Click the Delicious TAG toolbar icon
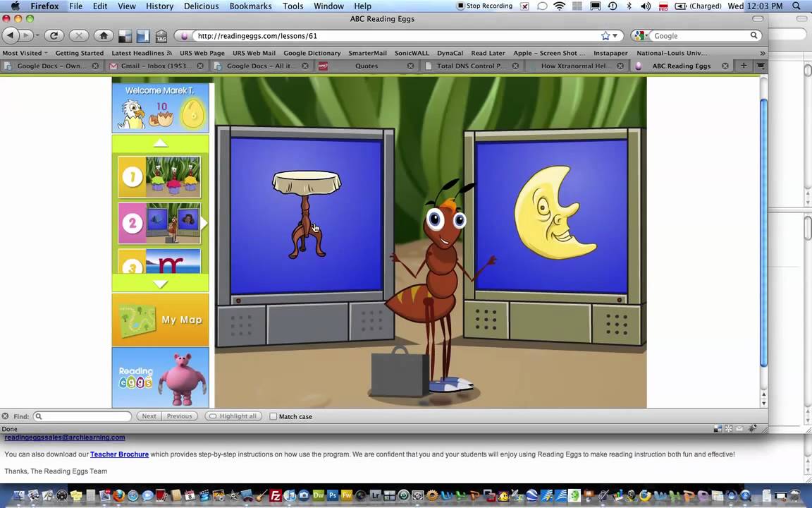 coord(161,36)
